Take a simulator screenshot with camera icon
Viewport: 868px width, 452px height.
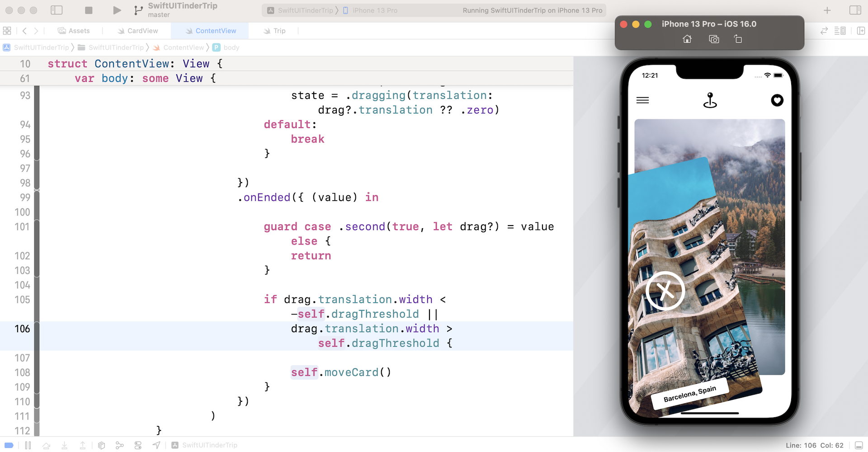tap(714, 39)
